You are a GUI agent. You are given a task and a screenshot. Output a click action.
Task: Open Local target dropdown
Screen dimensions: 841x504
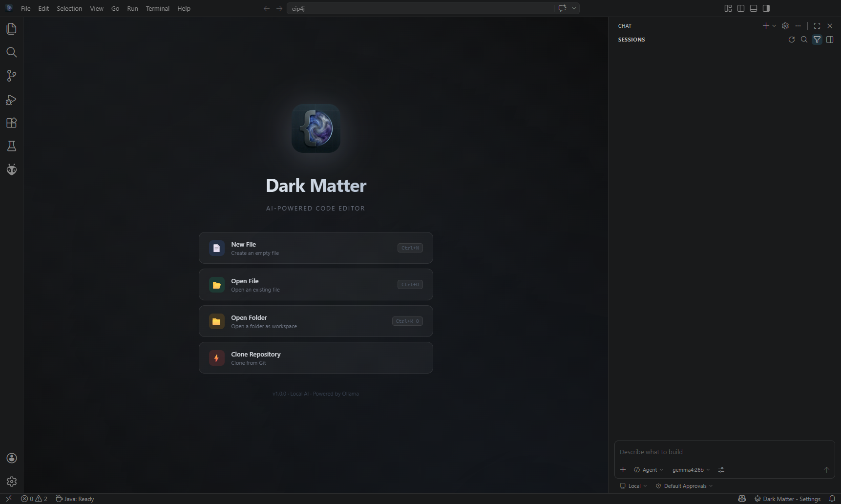pyautogui.click(x=633, y=486)
